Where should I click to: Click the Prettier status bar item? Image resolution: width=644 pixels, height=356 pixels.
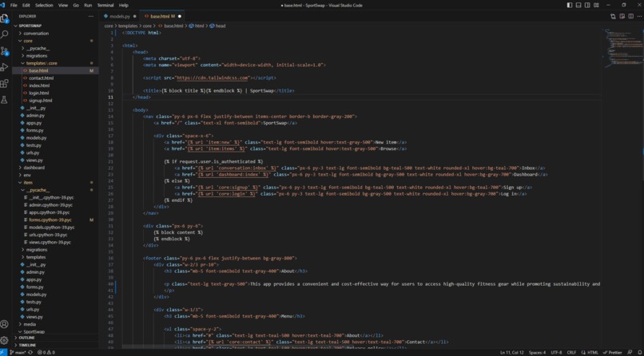tap(612, 352)
